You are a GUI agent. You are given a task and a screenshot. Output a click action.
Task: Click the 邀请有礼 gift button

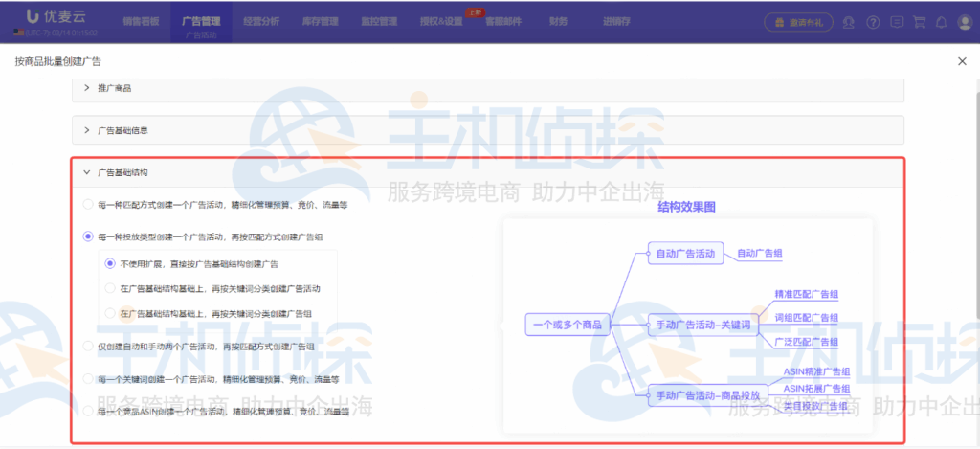[x=798, y=22]
